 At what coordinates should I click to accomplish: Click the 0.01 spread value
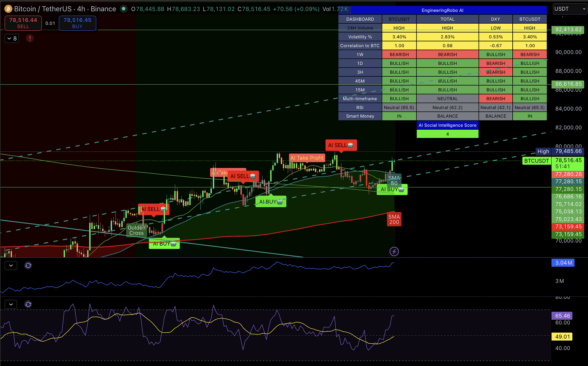click(50, 23)
